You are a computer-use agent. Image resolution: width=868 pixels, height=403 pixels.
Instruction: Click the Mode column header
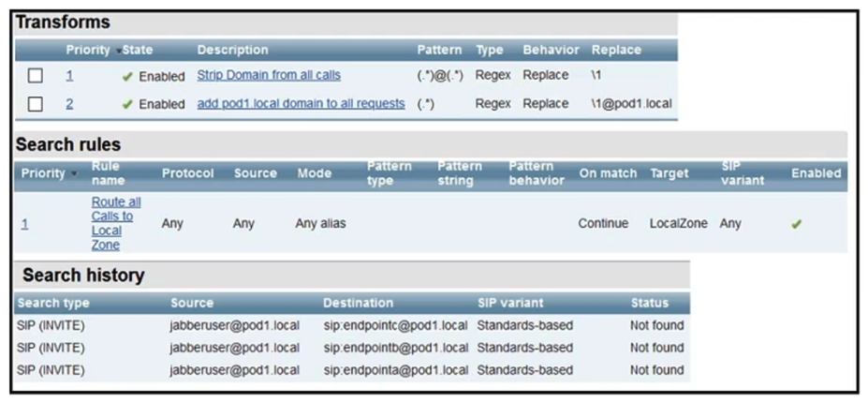(x=314, y=173)
